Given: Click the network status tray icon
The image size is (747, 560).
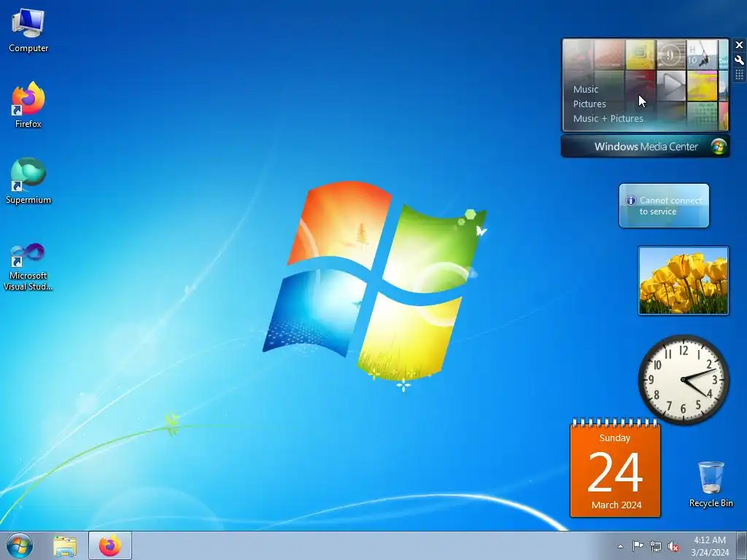Looking at the screenshot, I should pos(656,546).
